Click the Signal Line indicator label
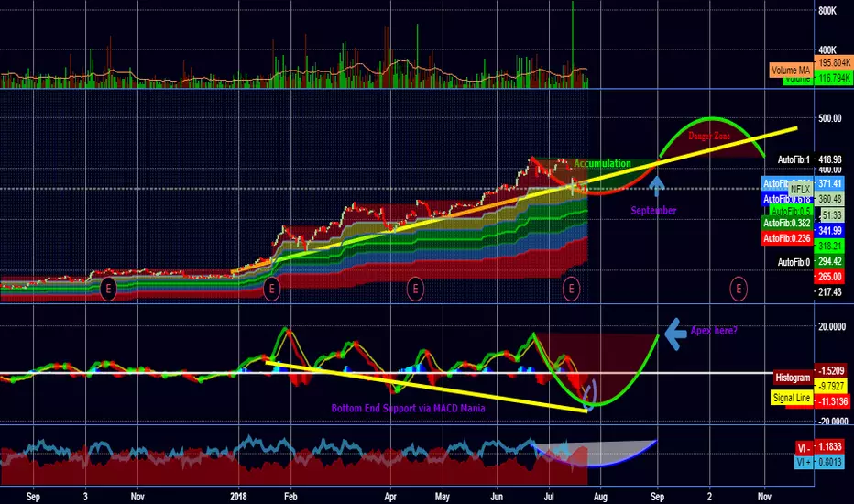 (x=792, y=398)
